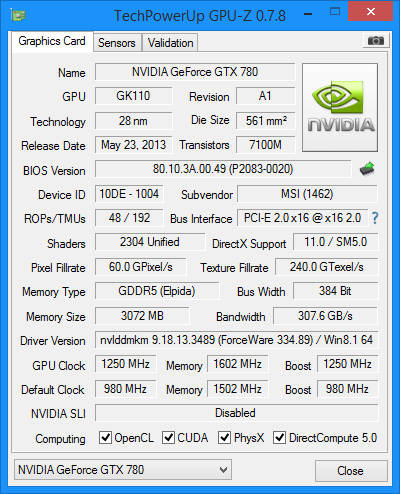The image size is (400, 494).
Task: Close window with red X button
Action: (371, 12)
